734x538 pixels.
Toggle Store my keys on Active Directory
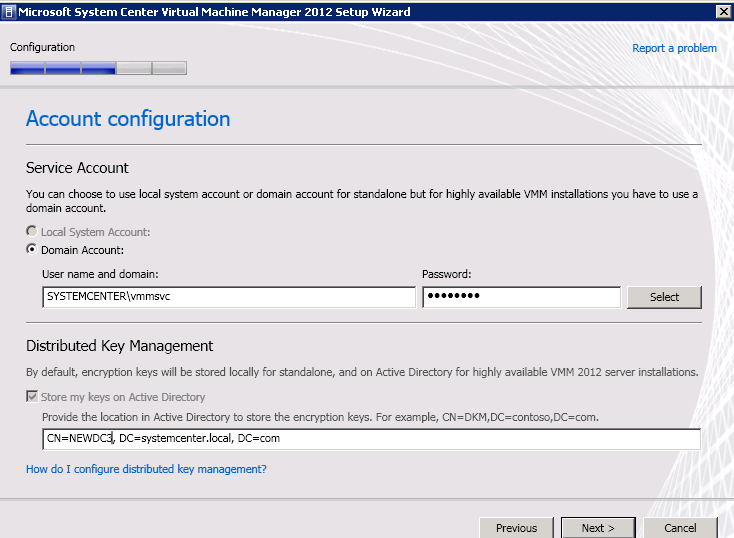point(32,397)
